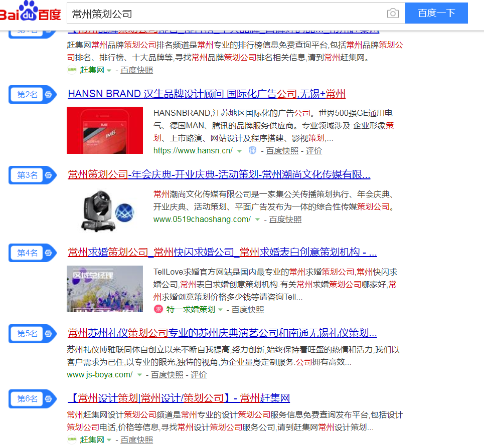Click the 第3名 rank badge

[33, 175]
